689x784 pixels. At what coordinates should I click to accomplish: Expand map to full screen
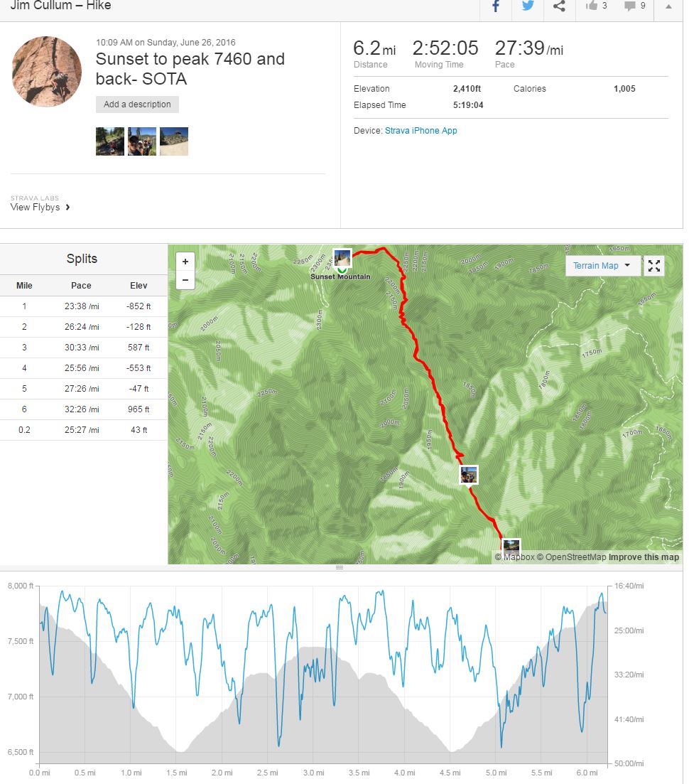pos(654,266)
